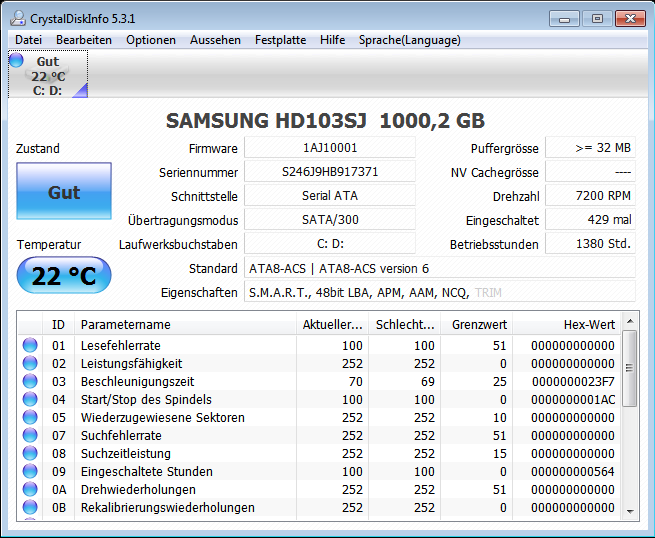Click the Übertragungsmodus field SATA/300
This screenshot has width=655, height=538.
tap(330, 219)
